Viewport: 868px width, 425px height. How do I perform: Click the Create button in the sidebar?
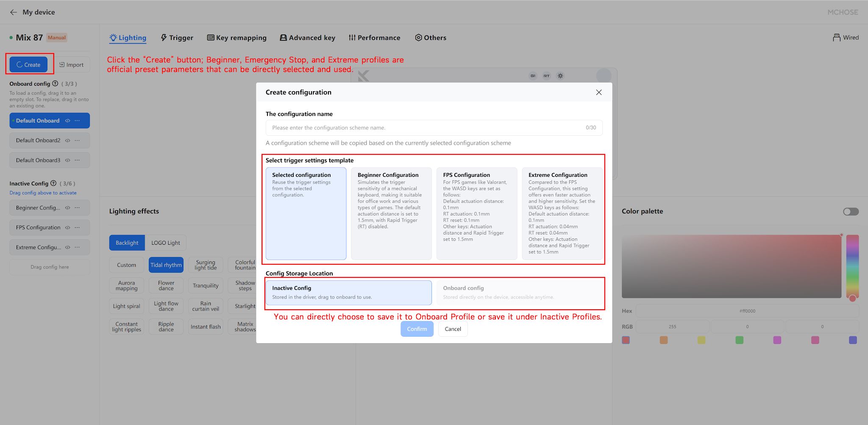(x=28, y=65)
